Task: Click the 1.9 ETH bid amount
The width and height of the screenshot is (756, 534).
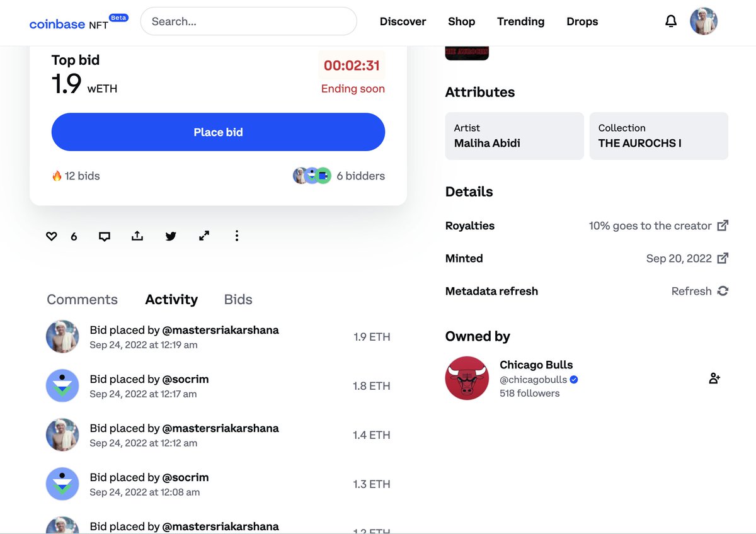Action: click(x=372, y=337)
